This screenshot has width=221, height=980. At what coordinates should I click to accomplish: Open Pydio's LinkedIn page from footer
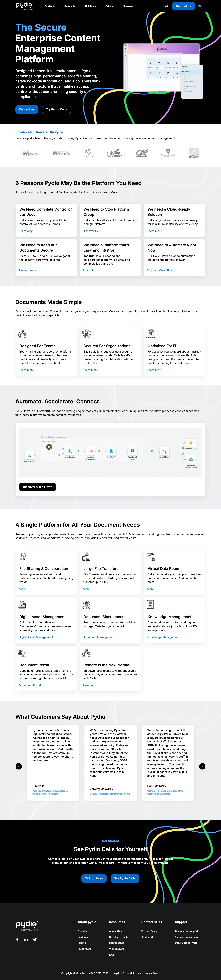26,939
